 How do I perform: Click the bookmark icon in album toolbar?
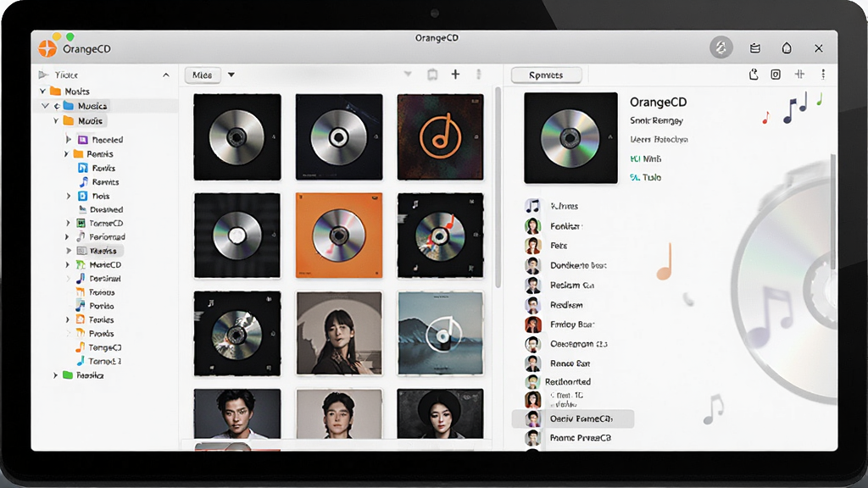[x=432, y=75]
